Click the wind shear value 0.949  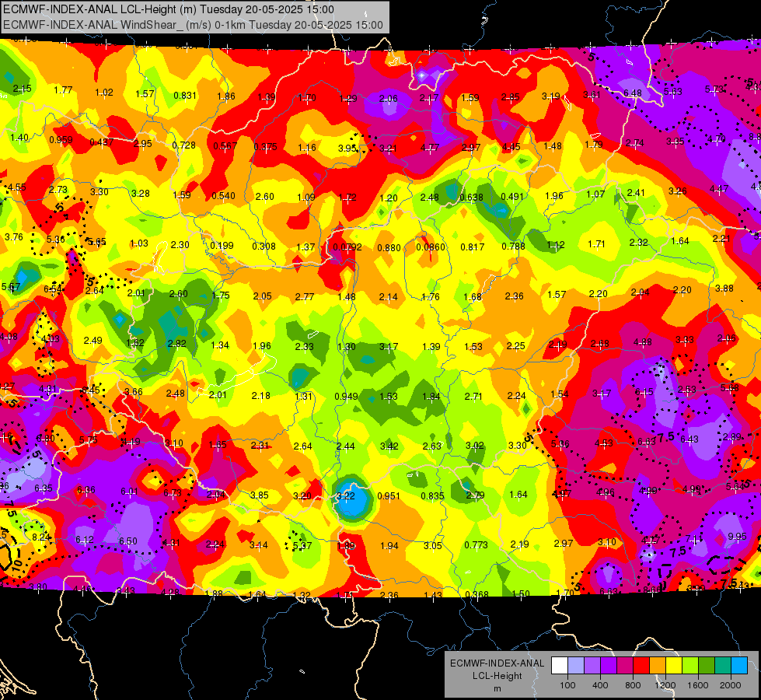click(x=346, y=397)
